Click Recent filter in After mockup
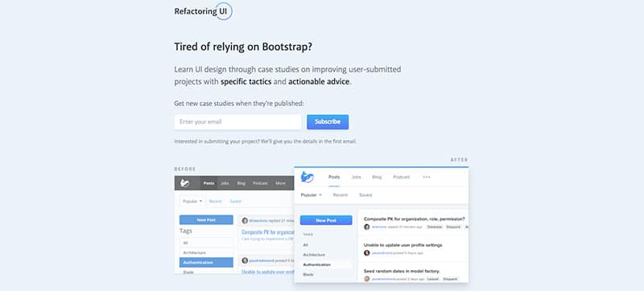The width and height of the screenshot is (644, 291). coord(340,195)
